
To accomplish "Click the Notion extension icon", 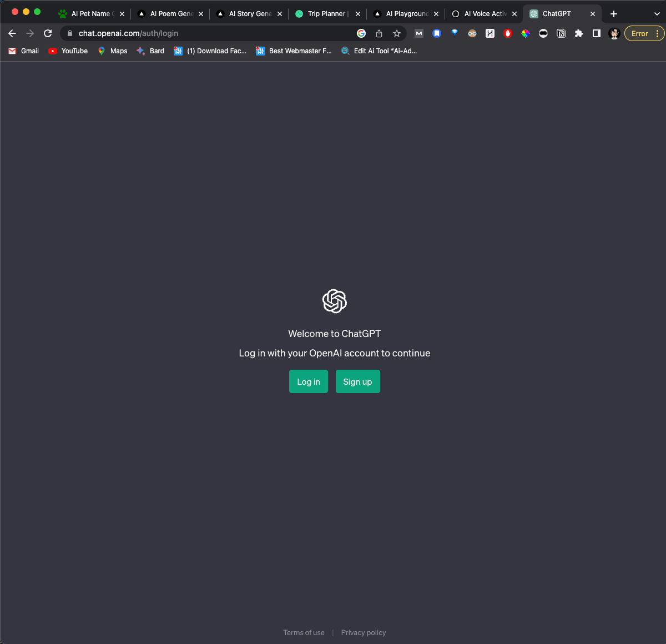I will click(x=561, y=33).
